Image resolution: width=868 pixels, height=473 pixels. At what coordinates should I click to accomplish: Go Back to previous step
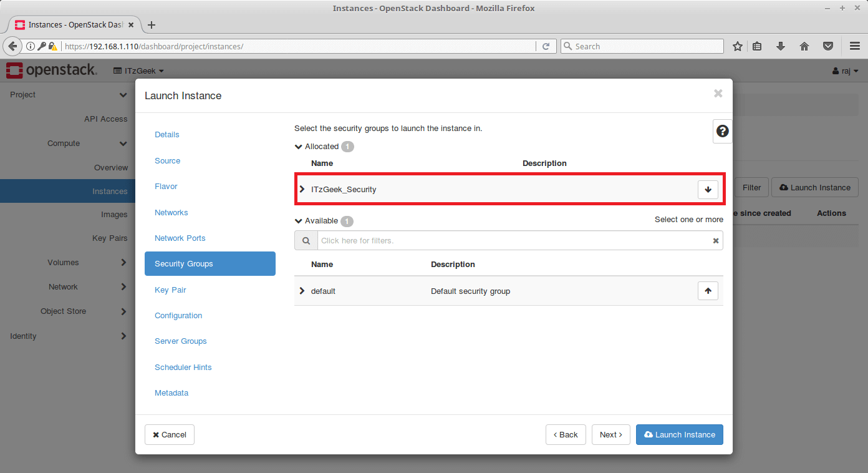coord(566,435)
